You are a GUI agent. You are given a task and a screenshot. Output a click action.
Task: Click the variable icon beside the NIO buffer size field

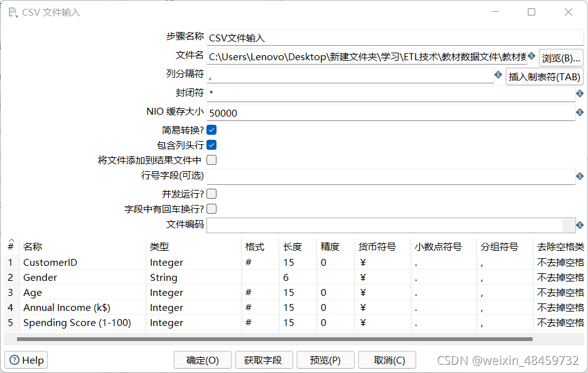tap(580, 112)
